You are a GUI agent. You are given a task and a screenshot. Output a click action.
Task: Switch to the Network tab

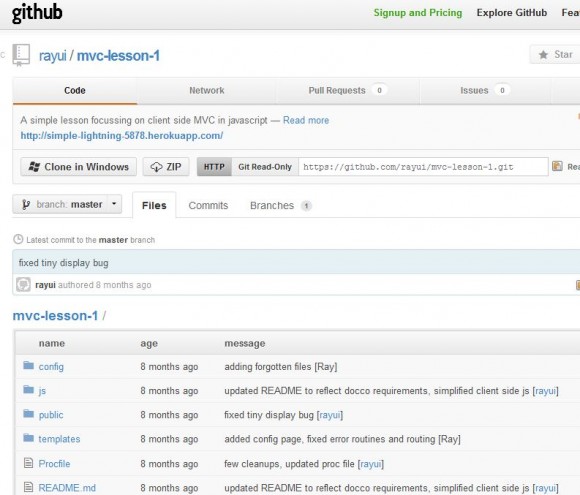coord(207,91)
